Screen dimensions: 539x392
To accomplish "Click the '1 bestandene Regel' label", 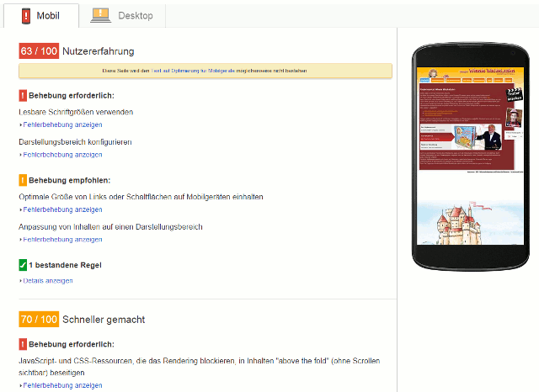I will (x=66, y=265).
